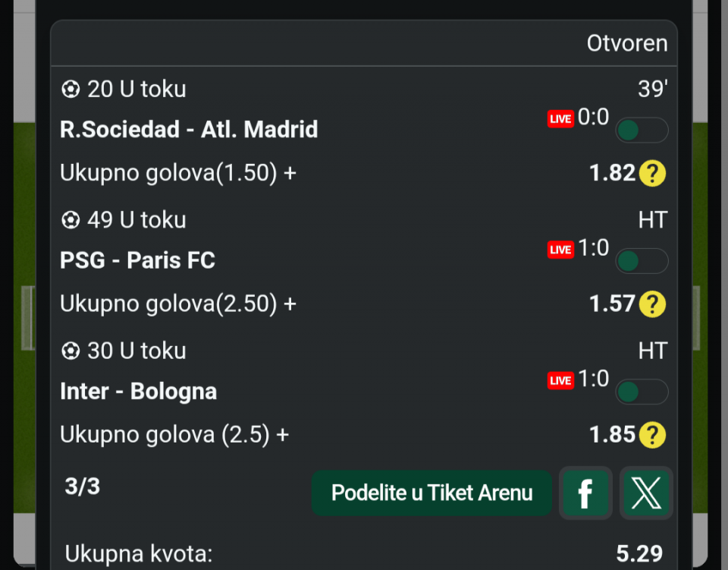The image size is (728, 570).
Task: Click the LIVE badge for Inter match
Action: (x=560, y=380)
